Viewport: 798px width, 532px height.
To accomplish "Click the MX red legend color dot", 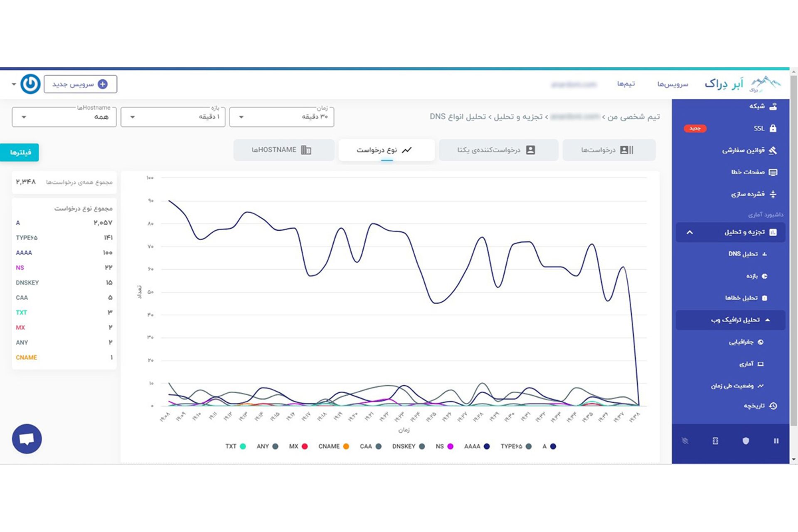I will (305, 446).
